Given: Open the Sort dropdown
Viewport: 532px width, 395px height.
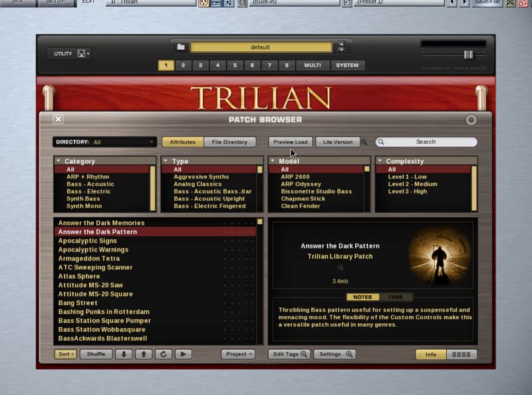Looking at the screenshot, I should tap(65, 354).
